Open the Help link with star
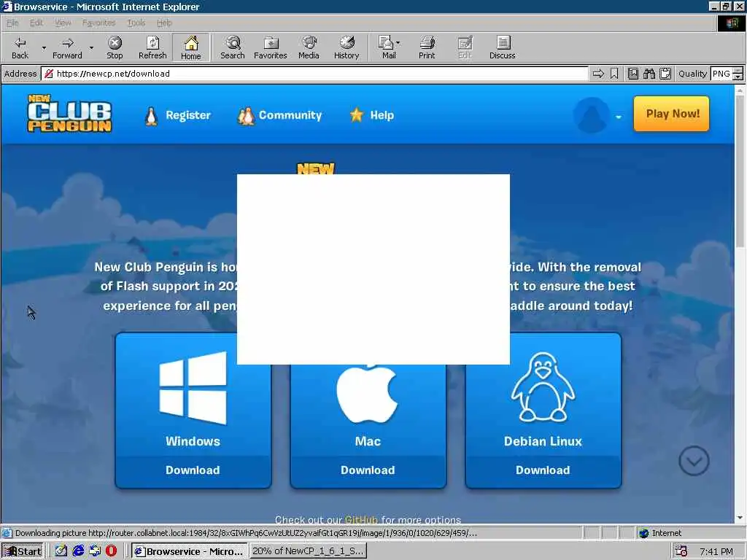Screen dimensions: 747x560 pyautogui.click(x=371, y=115)
